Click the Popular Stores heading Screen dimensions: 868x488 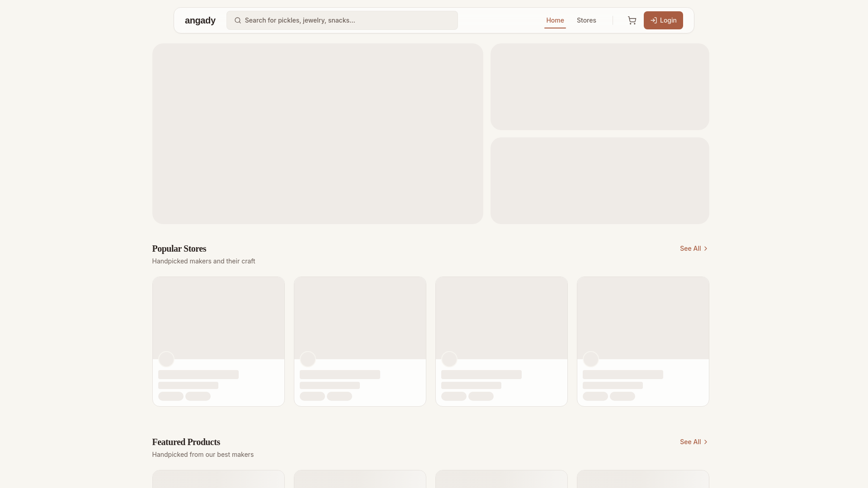179,249
